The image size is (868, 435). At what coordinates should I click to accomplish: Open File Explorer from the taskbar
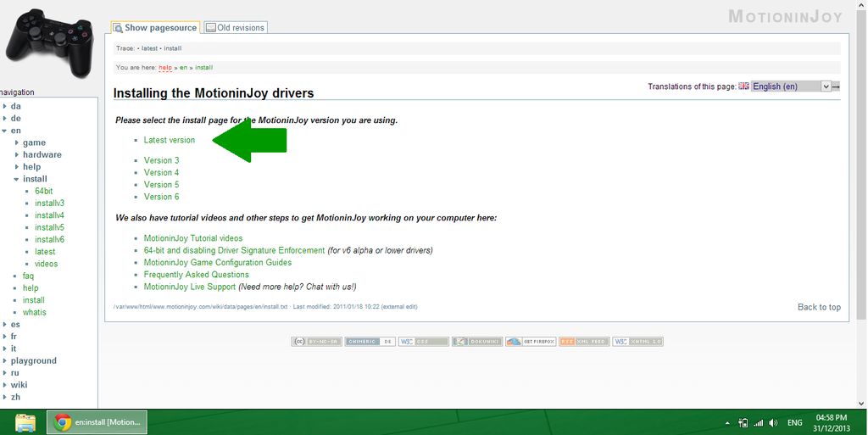tap(25, 422)
